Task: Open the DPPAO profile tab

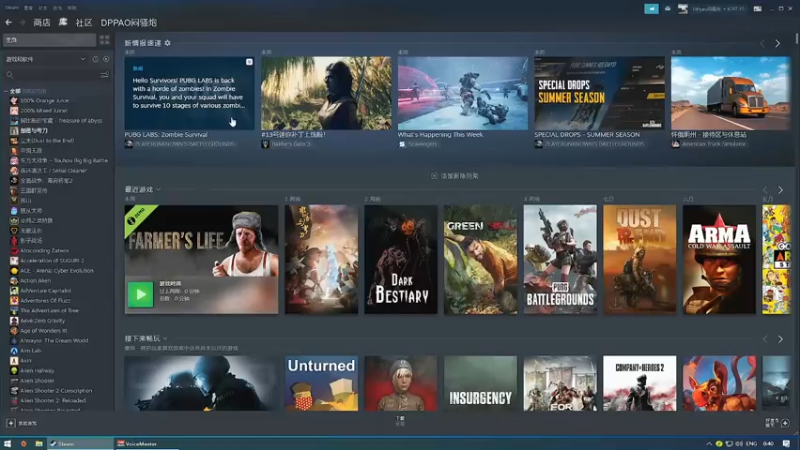Action: (x=129, y=22)
